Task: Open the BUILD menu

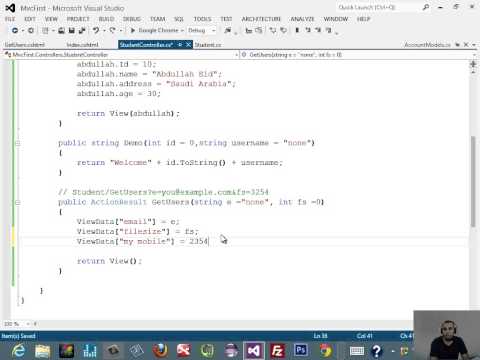Action: (106, 19)
